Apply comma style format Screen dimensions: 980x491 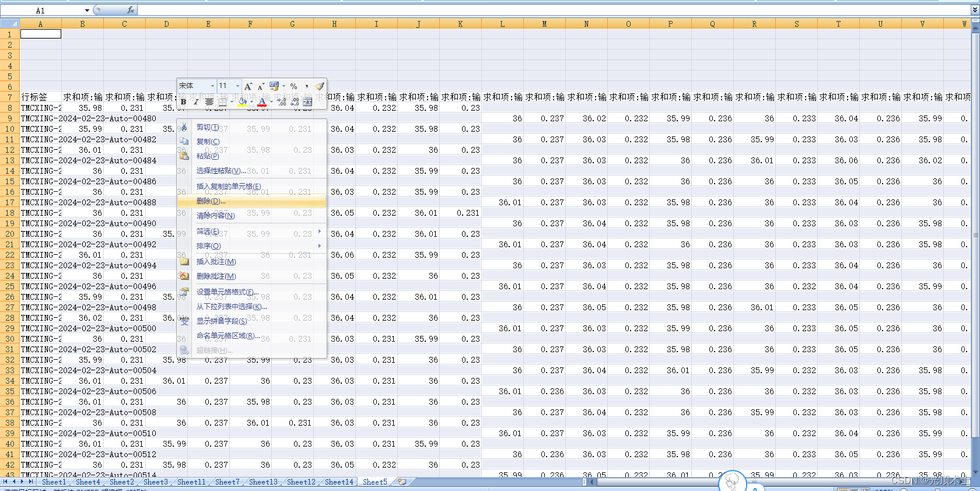[x=307, y=86]
